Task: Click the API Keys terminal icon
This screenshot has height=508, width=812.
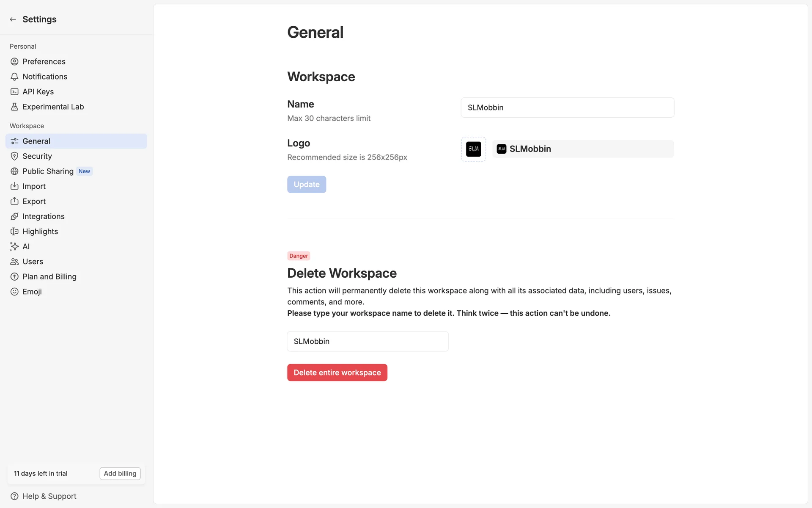Action: [x=14, y=92]
